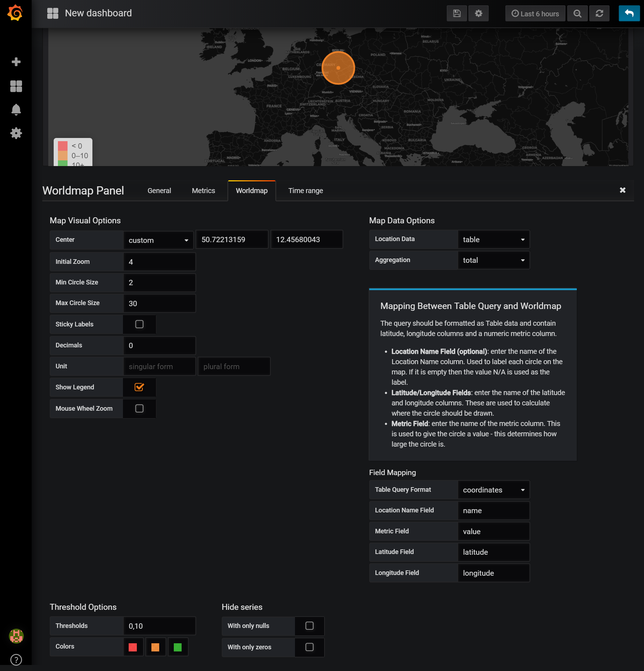
Task: Refresh the dashboard with the refresh icon
Action: tap(600, 13)
